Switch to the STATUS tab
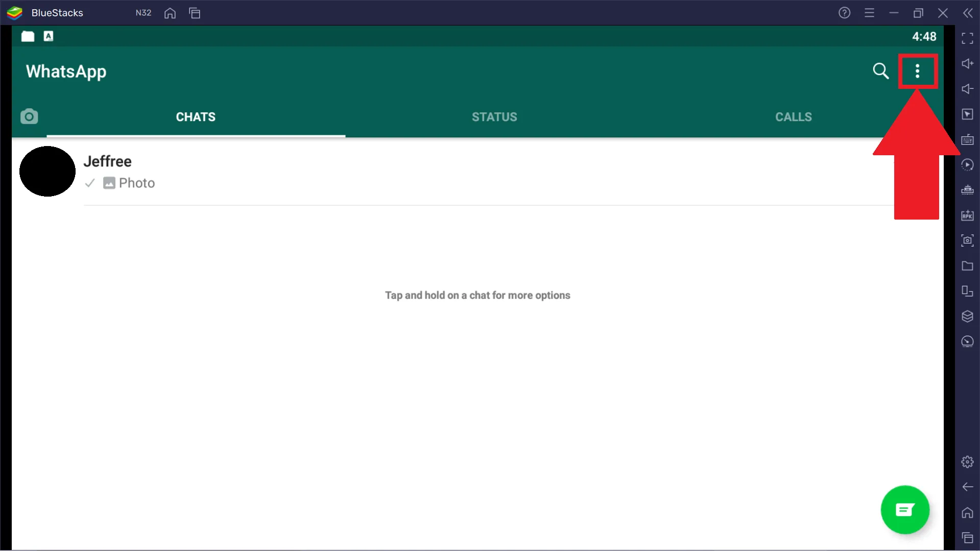Viewport: 980px width, 551px height. [x=494, y=117]
